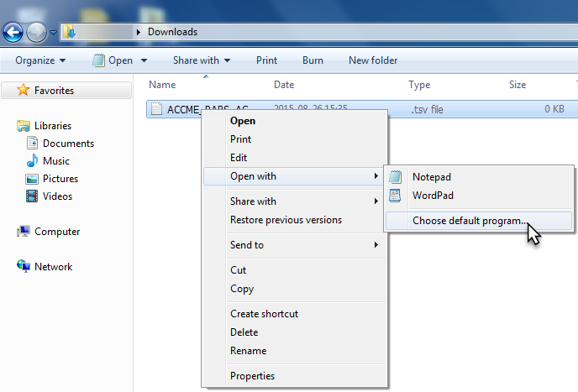Viewport: 578px width, 392px height.
Task: Click the Music library icon
Action: [x=32, y=161]
